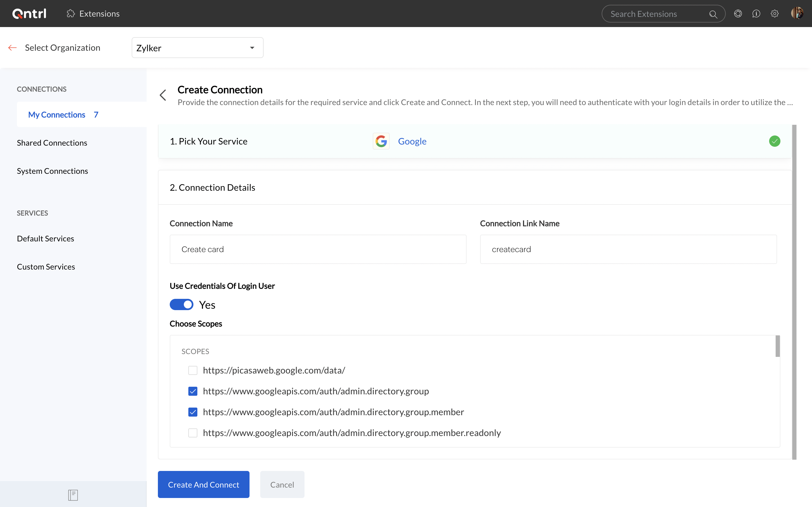Open the info icon in header
This screenshot has width=812, height=507.
pos(756,14)
